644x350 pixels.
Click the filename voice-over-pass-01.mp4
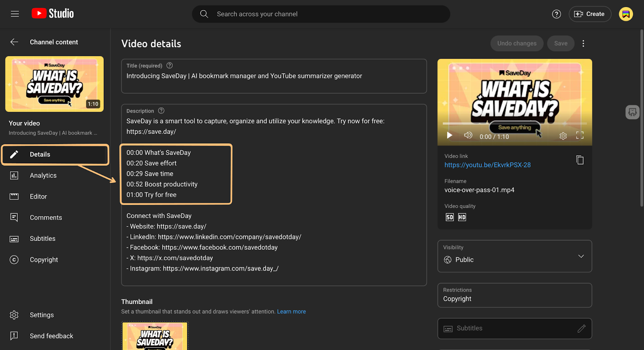pyautogui.click(x=479, y=190)
